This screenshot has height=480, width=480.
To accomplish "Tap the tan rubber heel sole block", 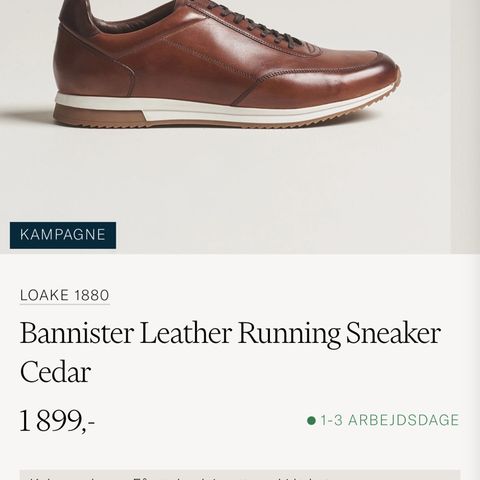I will point(99,115).
